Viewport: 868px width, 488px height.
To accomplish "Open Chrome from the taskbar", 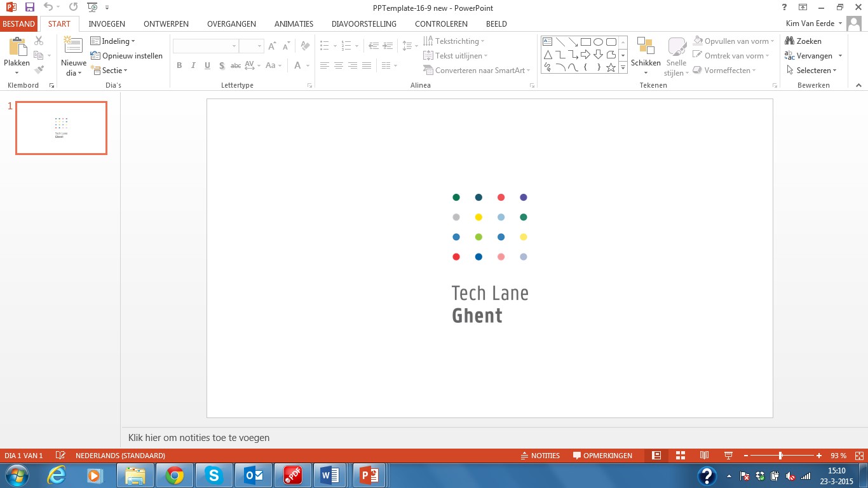I will (x=175, y=475).
